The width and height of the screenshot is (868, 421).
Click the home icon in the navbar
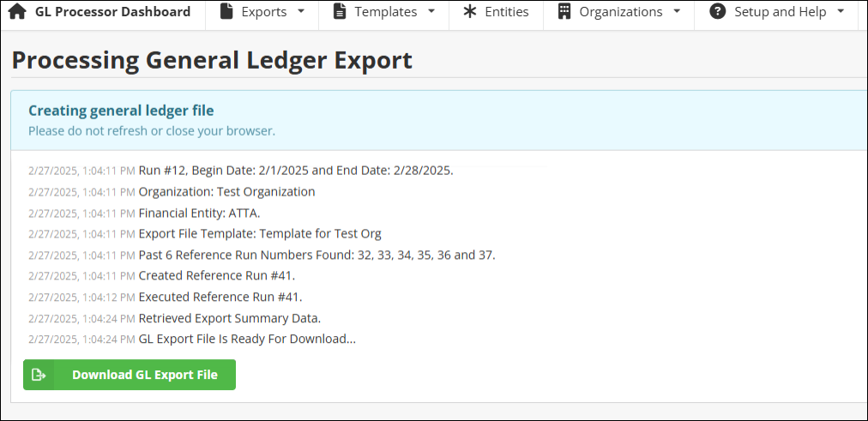pyautogui.click(x=17, y=12)
